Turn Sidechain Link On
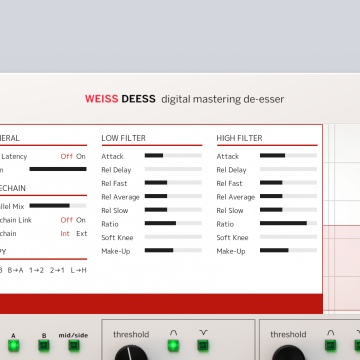 click(x=81, y=220)
